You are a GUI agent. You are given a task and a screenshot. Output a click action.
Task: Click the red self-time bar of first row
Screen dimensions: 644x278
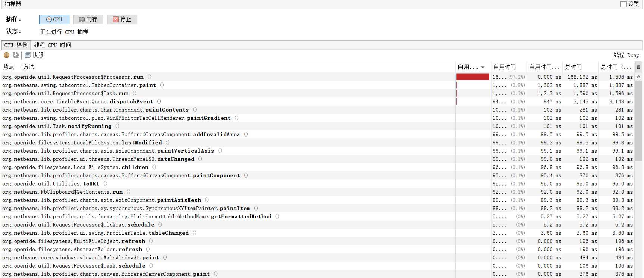click(473, 77)
